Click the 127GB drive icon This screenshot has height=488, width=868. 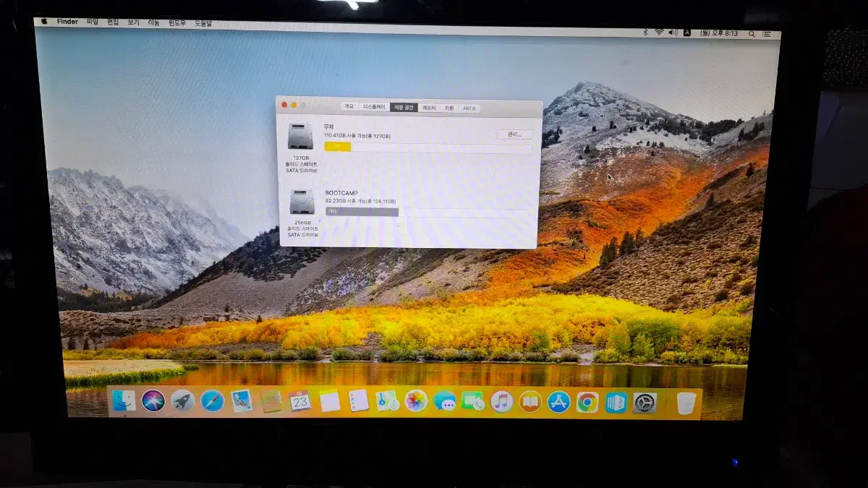(300, 136)
